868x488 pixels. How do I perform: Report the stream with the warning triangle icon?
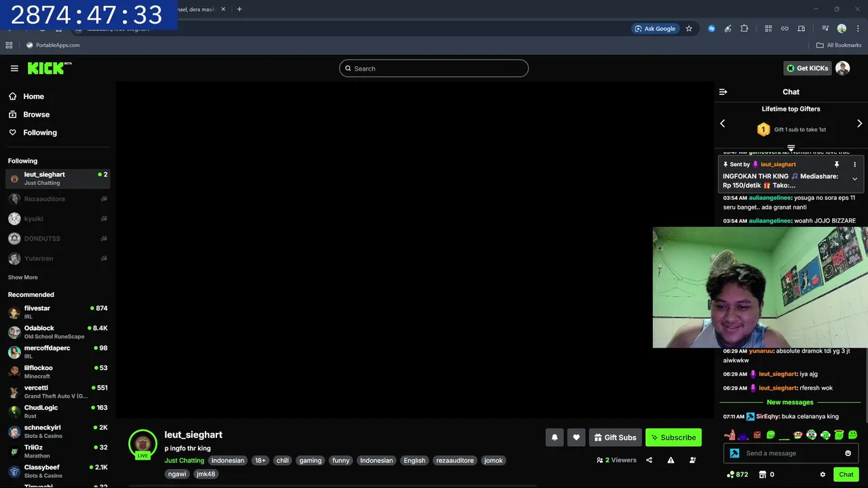tap(671, 460)
